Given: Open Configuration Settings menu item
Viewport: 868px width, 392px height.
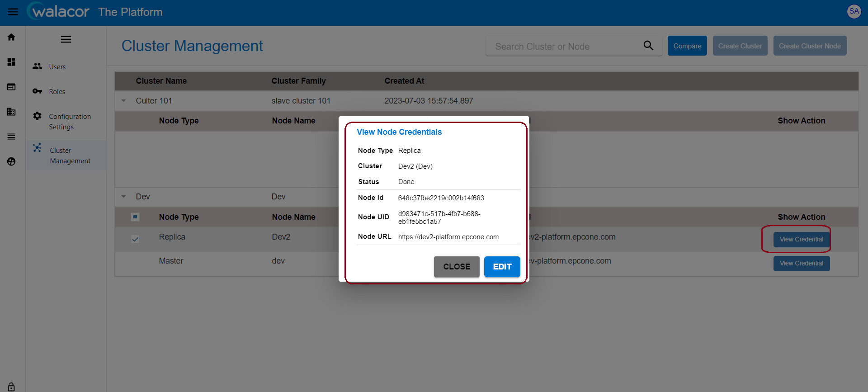Looking at the screenshot, I should point(70,122).
